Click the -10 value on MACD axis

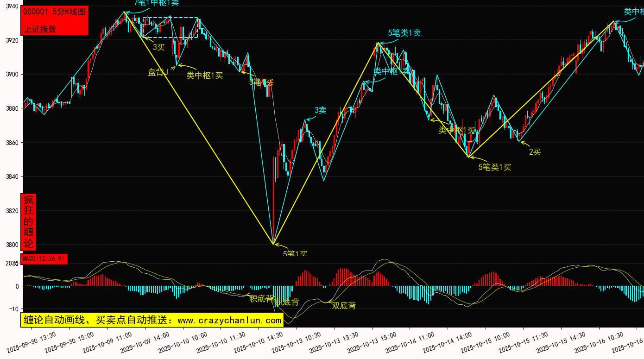(13, 309)
